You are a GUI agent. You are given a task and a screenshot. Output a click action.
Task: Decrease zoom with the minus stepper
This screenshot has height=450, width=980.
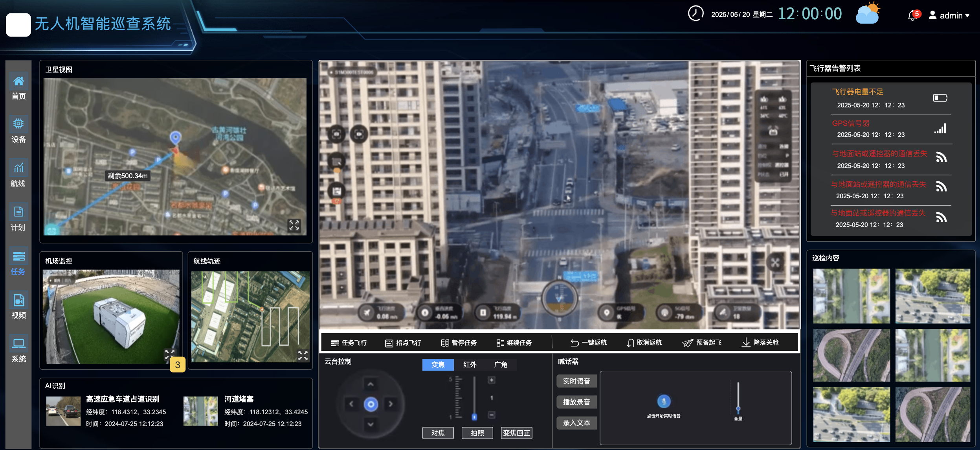(491, 415)
